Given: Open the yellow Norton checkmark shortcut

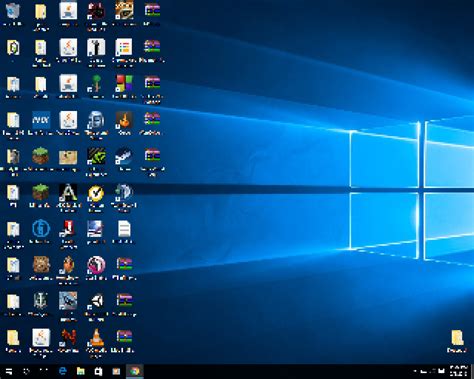Looking at the screenshot, I should pos(96,193).
